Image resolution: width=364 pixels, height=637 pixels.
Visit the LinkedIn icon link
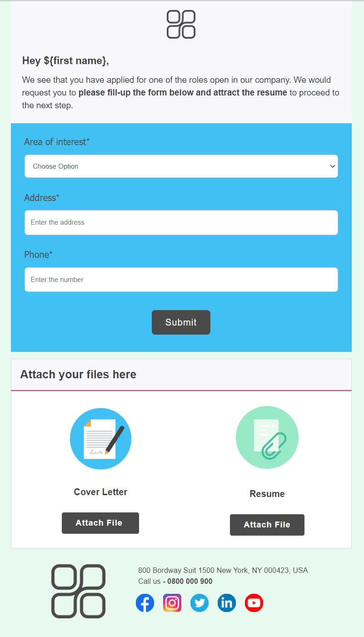point(227,603)
